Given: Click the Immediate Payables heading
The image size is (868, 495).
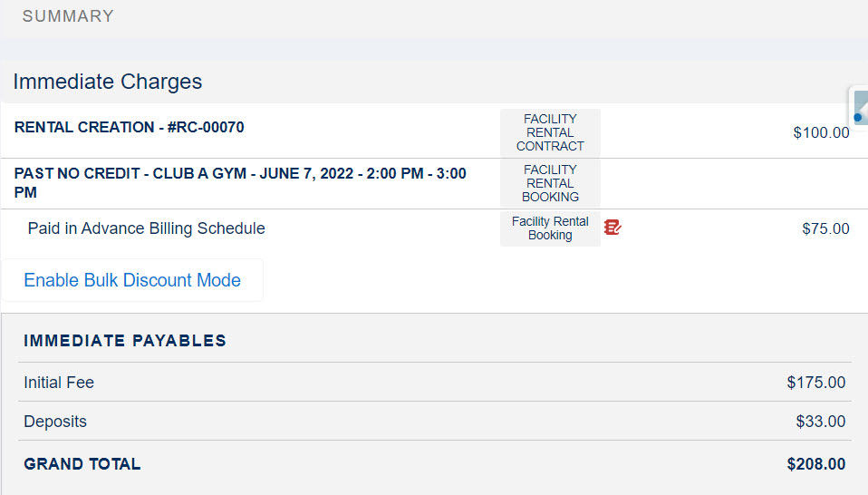Looking at the screenshot, I should click(125, 341).
